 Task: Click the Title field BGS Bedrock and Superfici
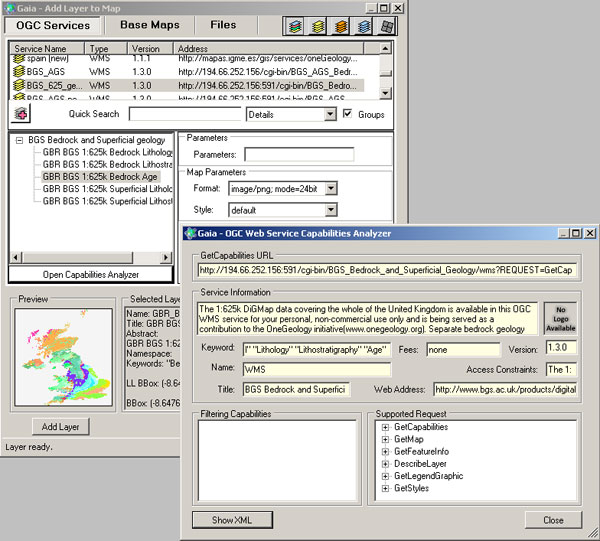296,389
